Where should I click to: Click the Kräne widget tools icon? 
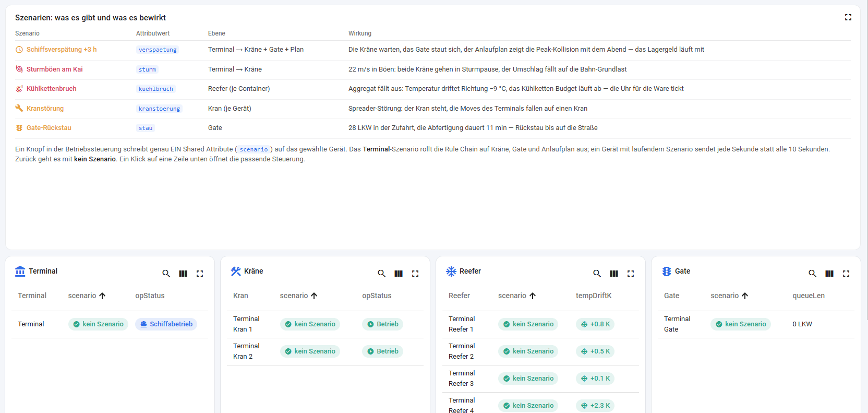tap(236, 271)
